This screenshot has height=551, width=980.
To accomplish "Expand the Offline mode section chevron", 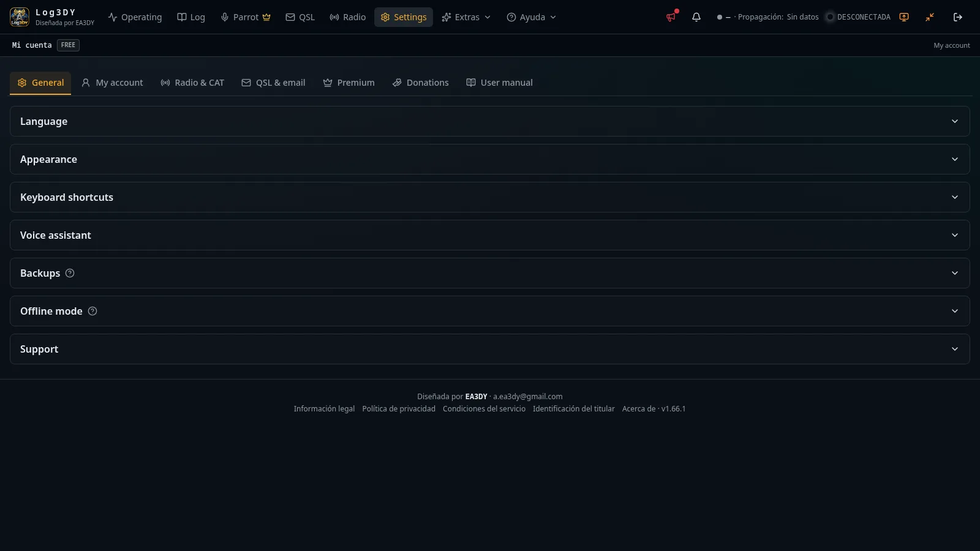I will [955, 311].
